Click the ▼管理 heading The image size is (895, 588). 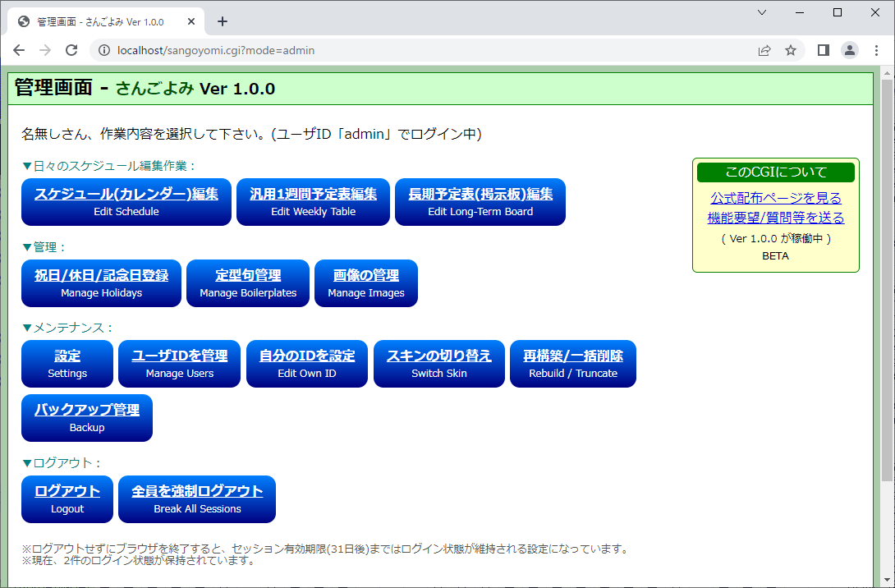(x=44, y=247)
